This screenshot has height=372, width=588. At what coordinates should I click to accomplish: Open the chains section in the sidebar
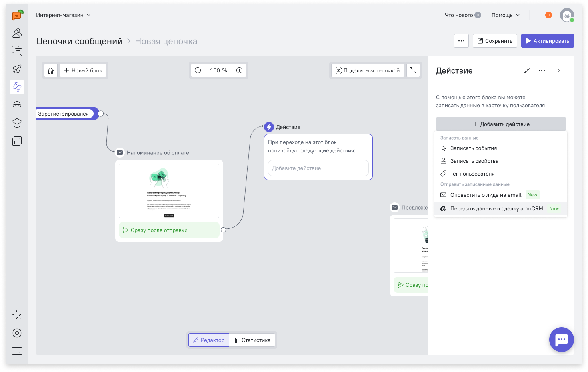[x=17, y=87]
